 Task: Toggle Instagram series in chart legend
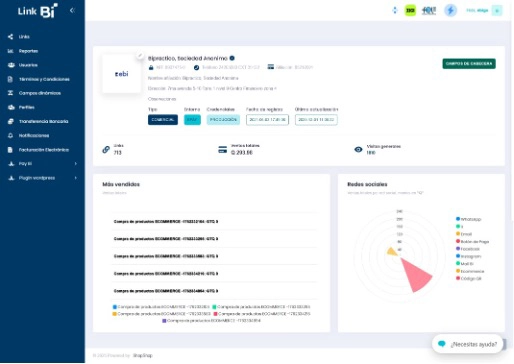[x=468, y=256]
